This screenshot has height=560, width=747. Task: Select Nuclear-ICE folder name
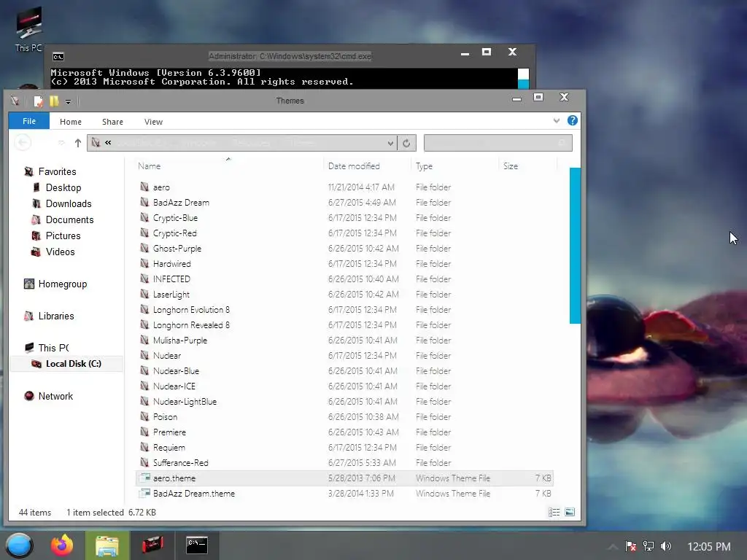coord(174,386)
